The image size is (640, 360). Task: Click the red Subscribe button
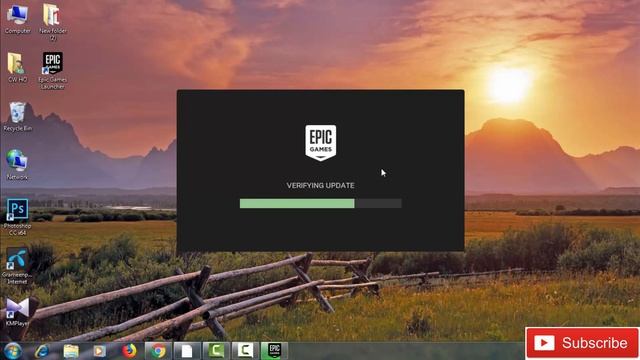582,343
